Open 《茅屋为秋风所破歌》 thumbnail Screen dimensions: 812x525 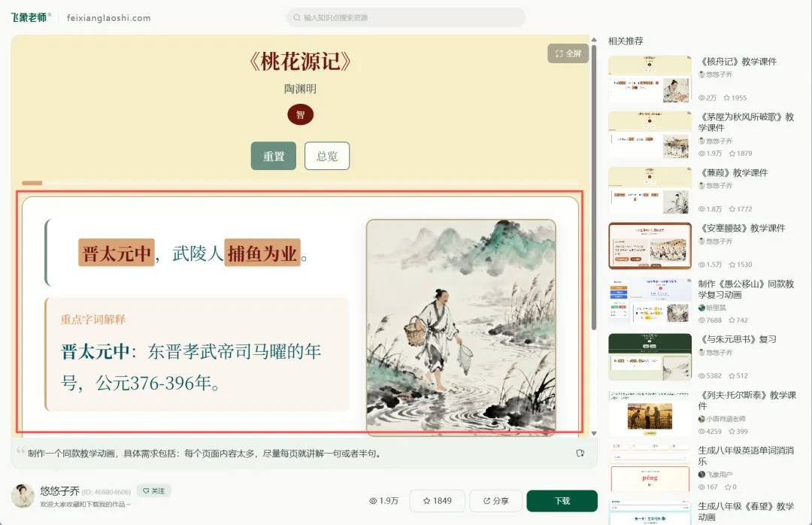(650, 135)
